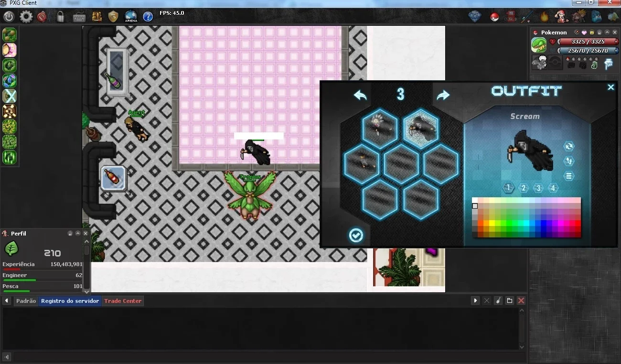Image resolution: width=621 pixels, height=364 pixels.
Task: Open the list icon beside outfit preview
Action: [x=568, y=176]
